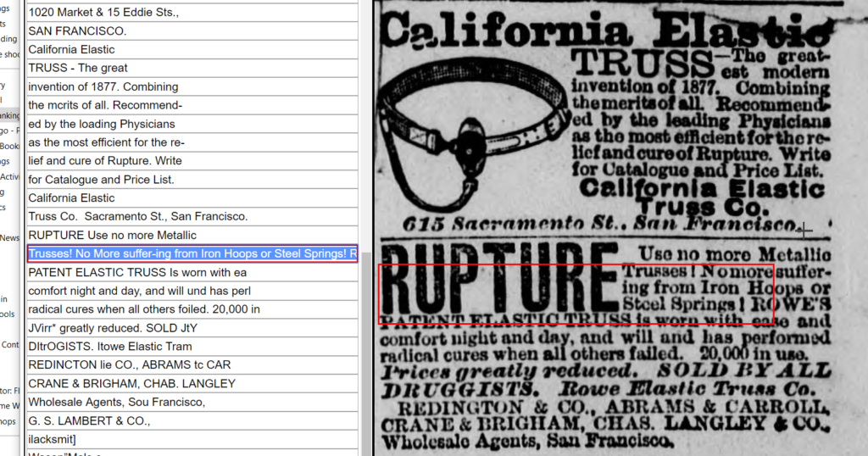The height and width of the screenshot is (456, 868).
Task: Click the large RUPTURE headline in the scan
Action: point(500,280)
